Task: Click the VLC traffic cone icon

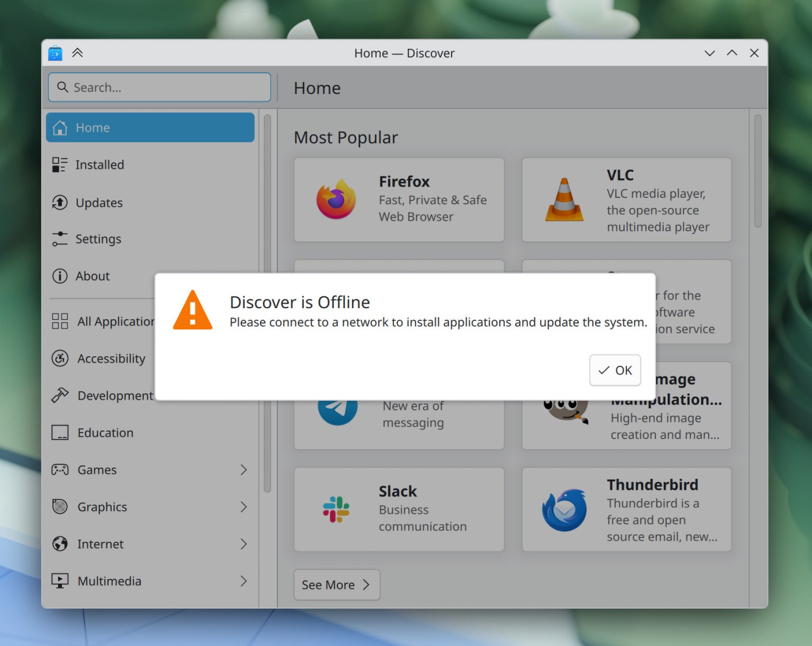Action: pyautogui.click(x=565, y=200)
